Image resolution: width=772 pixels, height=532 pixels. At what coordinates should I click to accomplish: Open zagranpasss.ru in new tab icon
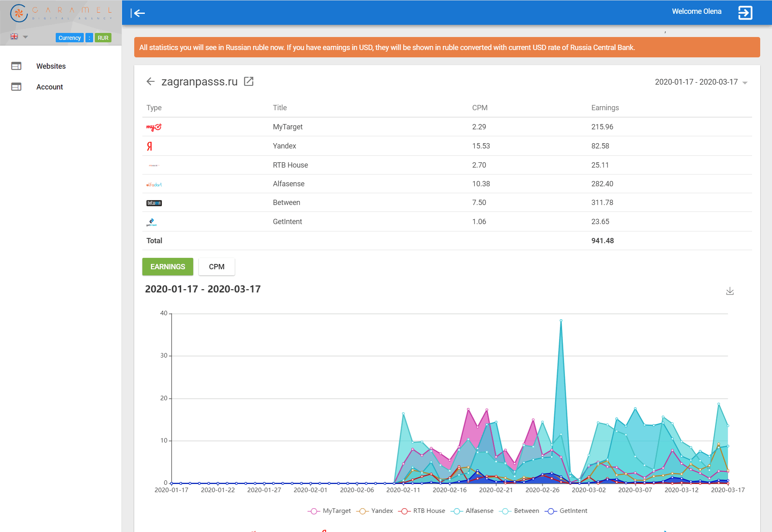pos(249,81)
